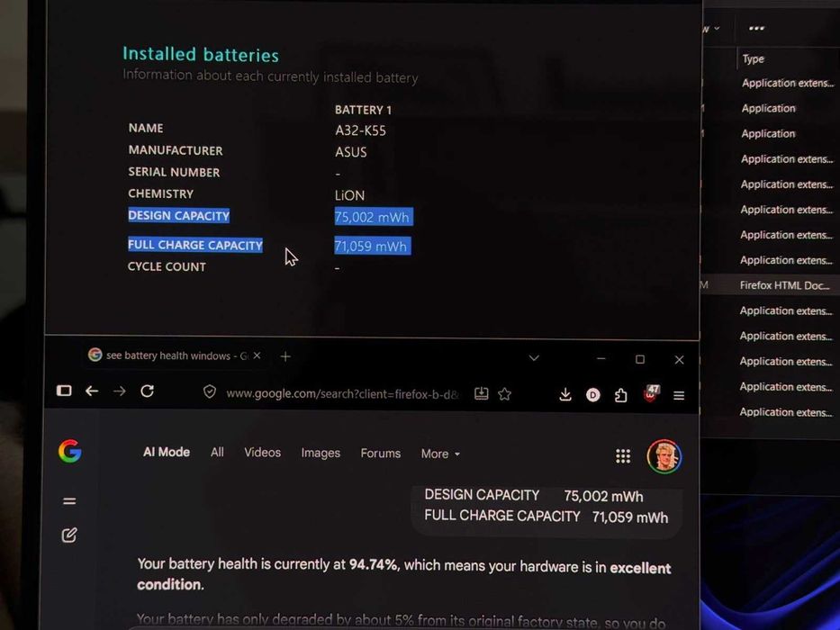Bookmark this page with the star icon

[504, 394]
